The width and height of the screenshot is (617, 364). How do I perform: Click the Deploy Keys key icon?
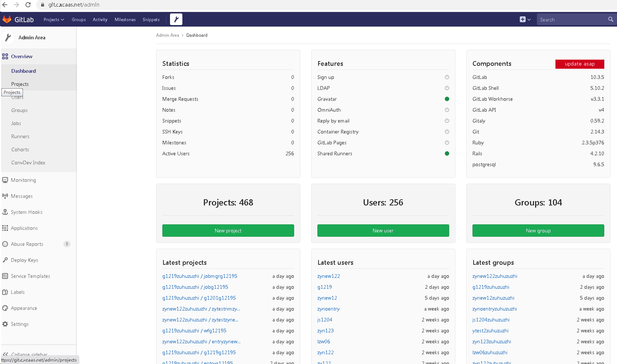click(x=5, y=260)
